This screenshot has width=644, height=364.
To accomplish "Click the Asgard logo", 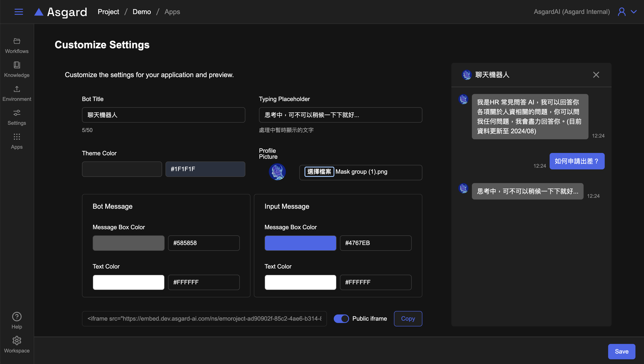I will (61, 12).
